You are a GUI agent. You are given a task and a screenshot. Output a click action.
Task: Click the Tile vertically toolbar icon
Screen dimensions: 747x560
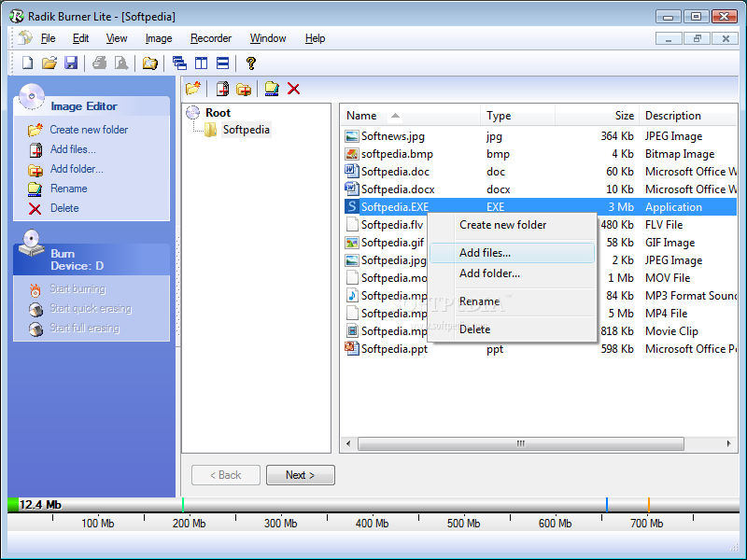click(201, 63)
